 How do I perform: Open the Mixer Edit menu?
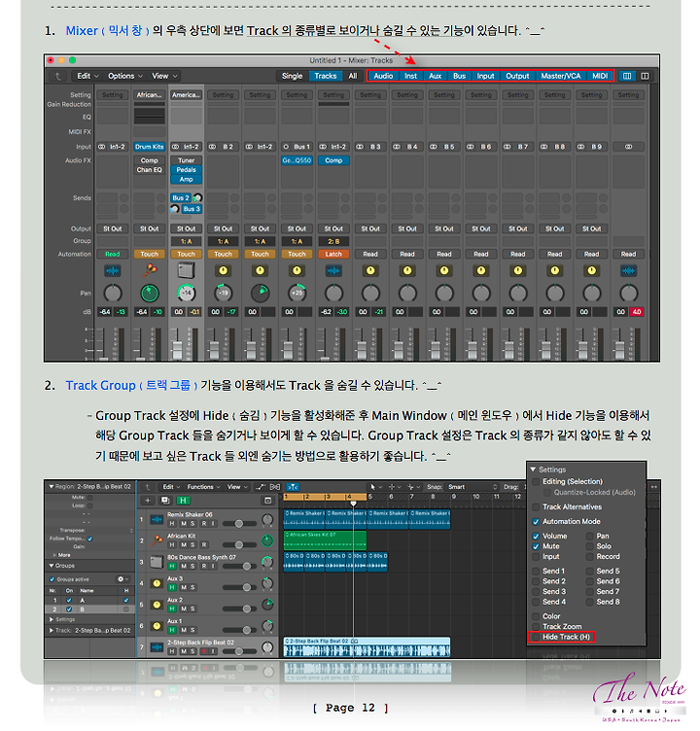(87, 76)
